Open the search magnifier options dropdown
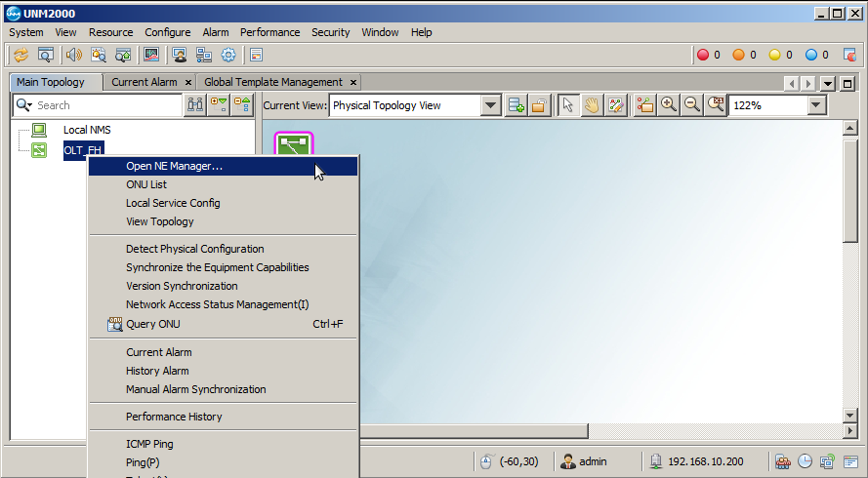This screenshot has height=478, width=868. (x=23, y=105)
